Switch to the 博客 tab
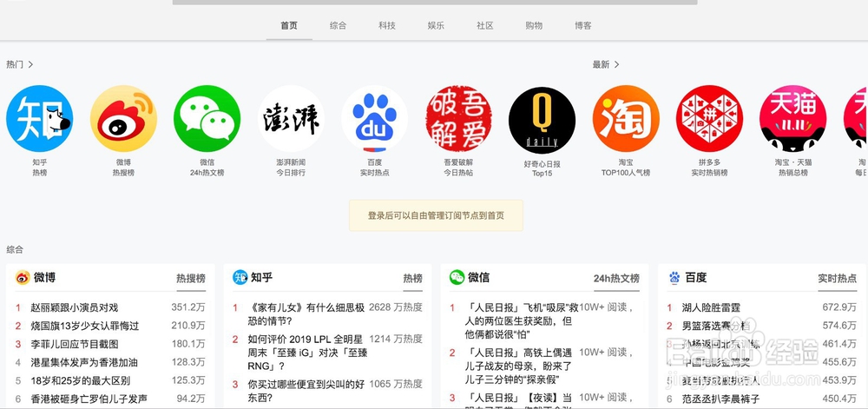 click(583, 25)
